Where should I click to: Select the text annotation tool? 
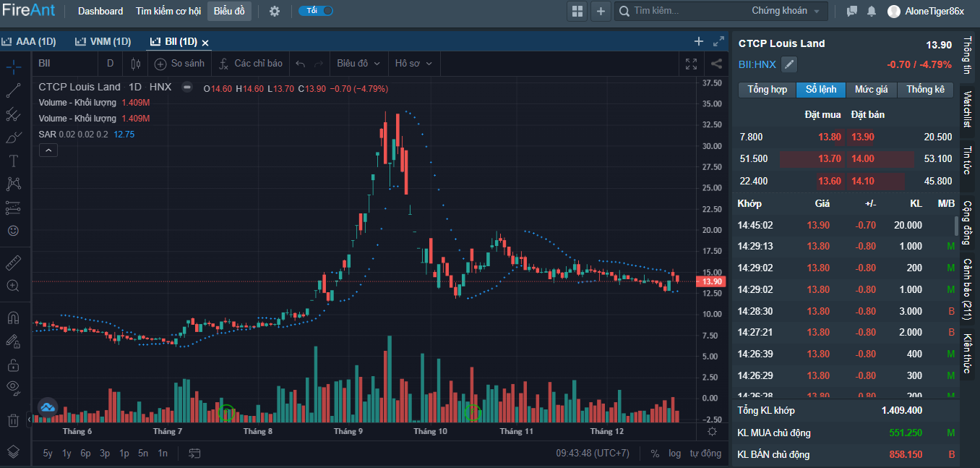point(13,161)
